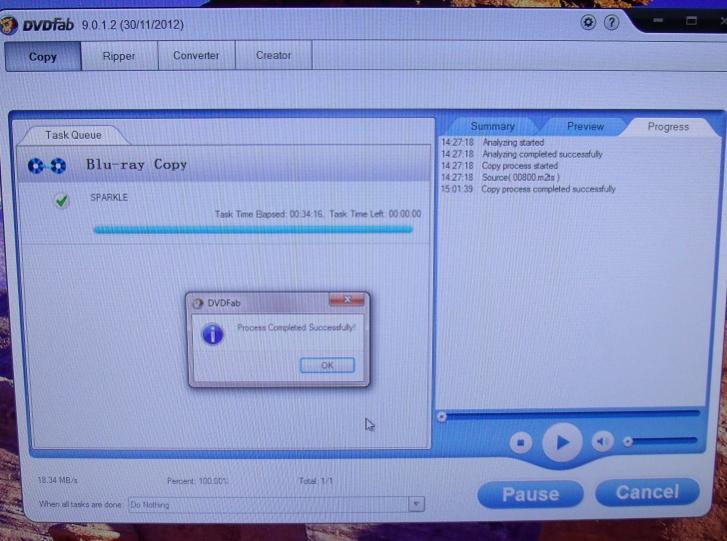Click the preview seek slider handle

pos(442,416)
